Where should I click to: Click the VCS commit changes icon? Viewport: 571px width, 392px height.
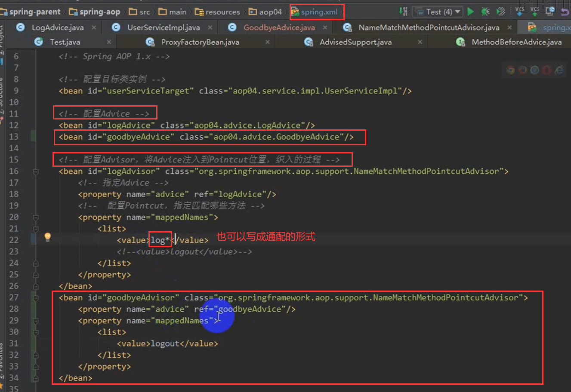[x=535, y=11]
